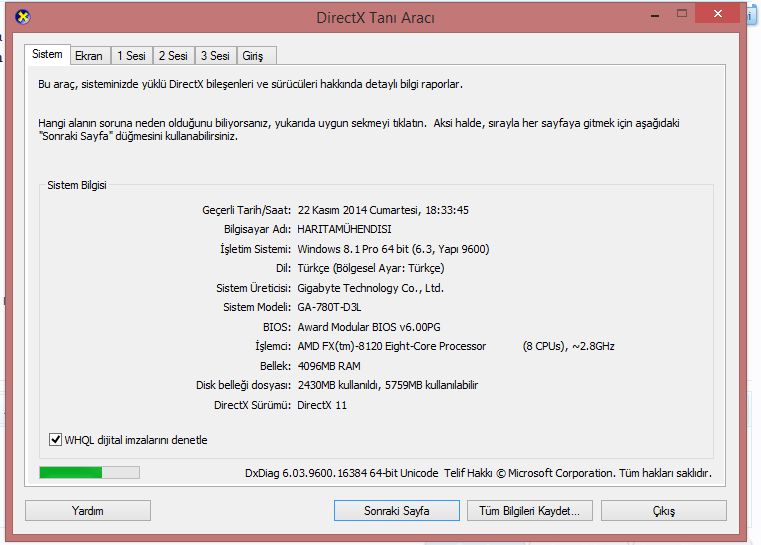761x545 pixels.
Task: Click the İşletim Sistemi label
Action: [255, 249]
